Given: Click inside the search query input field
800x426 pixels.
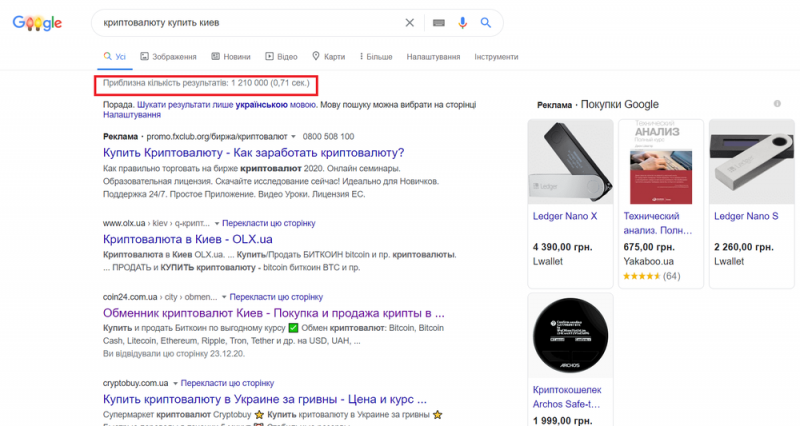Looking at the screenshot, I should coord(240,22).
